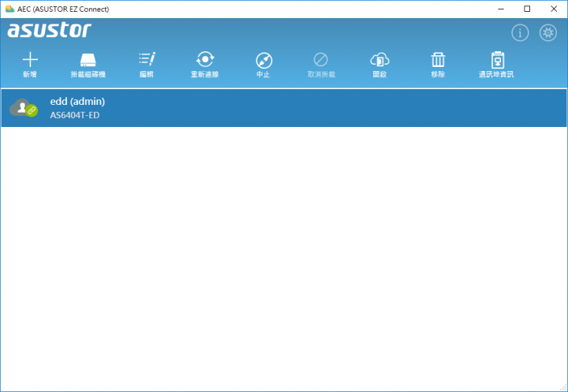
Task: Open NAS with the 開啟 cloud icon
Action: coord(379,60)
